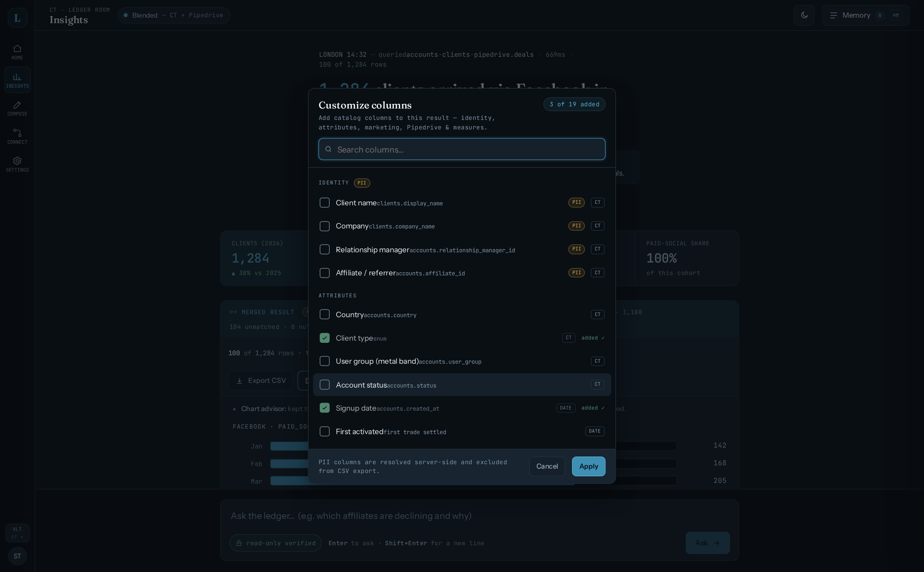
Task: Click the PAID-SOCIAL SHARE 100% card
Action: click(686, 258)
